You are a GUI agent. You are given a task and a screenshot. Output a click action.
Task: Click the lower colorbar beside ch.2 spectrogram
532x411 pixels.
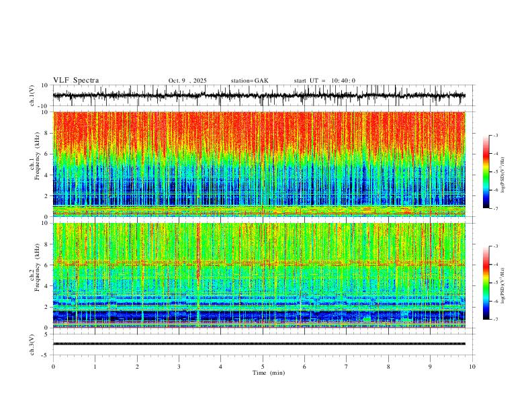[x=486, y=283]
